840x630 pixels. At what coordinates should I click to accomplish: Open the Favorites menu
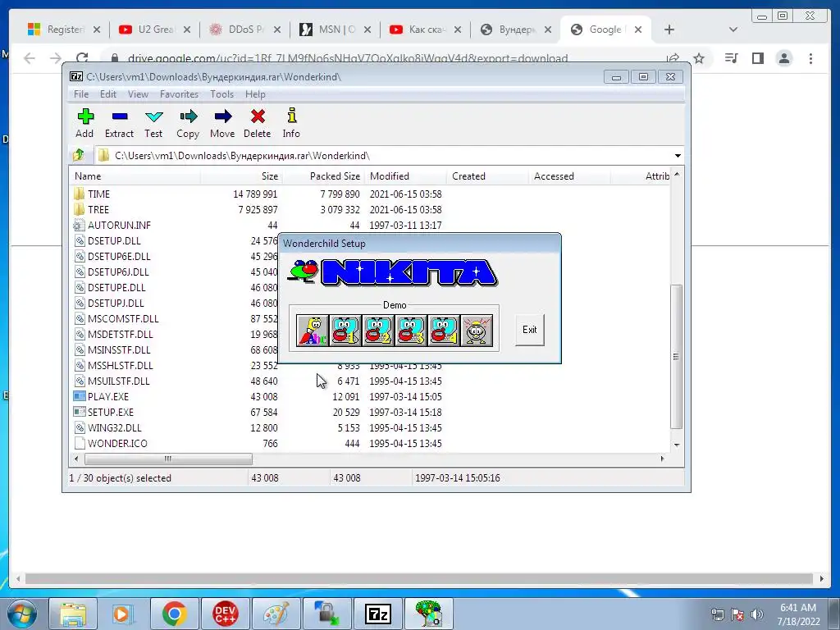coord(179,94)
